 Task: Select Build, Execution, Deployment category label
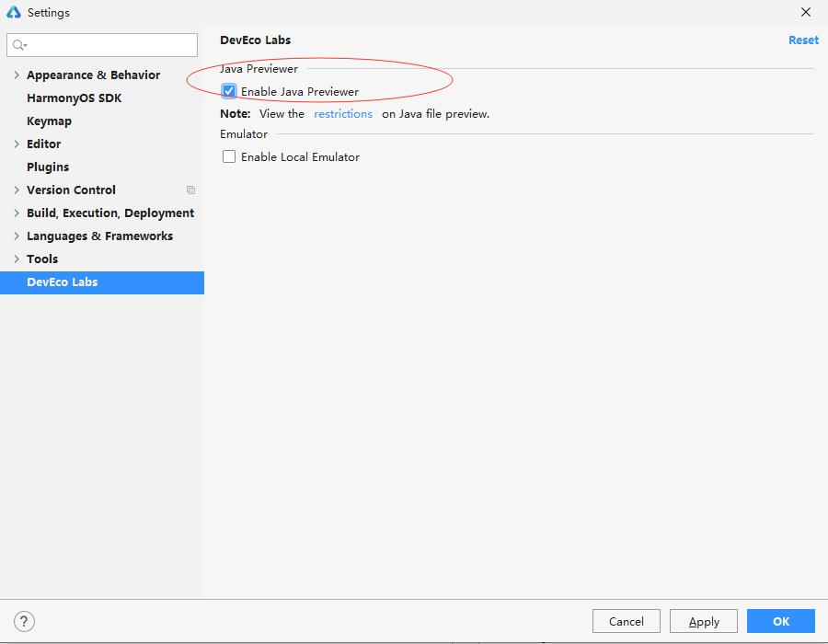tap(110, 213)
